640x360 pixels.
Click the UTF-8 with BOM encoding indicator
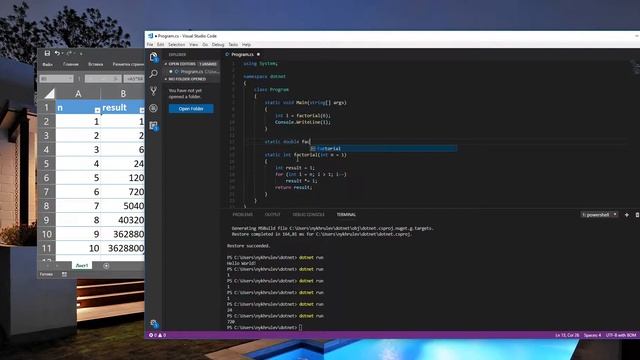point(621,335)
